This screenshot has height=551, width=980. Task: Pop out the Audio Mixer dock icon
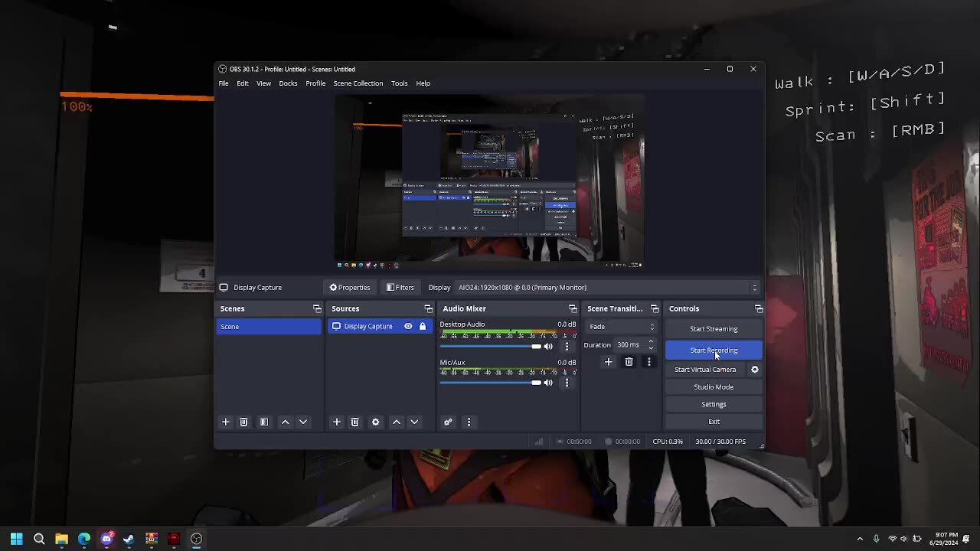pyautogui.click(x=572, y=308)
